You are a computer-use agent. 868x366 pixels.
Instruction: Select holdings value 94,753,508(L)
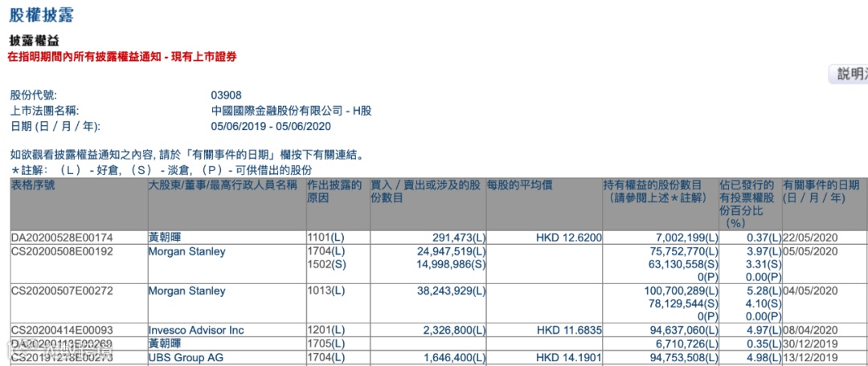pyautogui.click(x=682, y=358)
